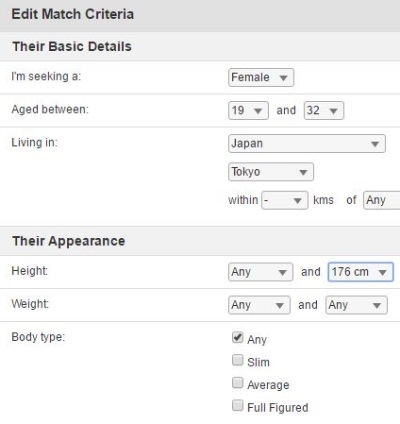Open the maximum Weight dropdown set to Any
This screenshot has width=400, height=424.
(356, 305)
